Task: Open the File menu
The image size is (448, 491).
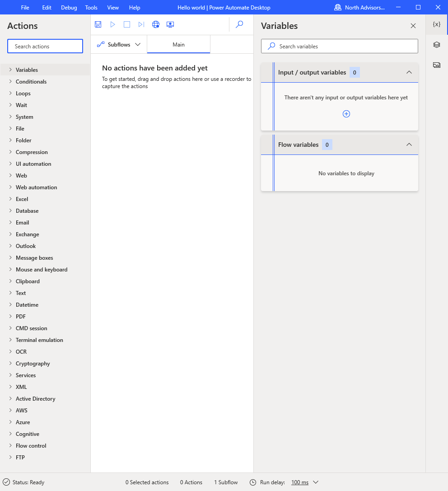Action: click(x=25, y=8)
